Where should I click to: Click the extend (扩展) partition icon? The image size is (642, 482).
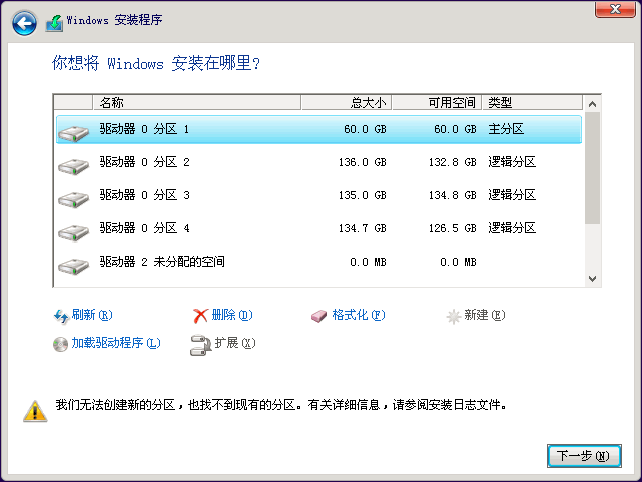tap(199, 344)
